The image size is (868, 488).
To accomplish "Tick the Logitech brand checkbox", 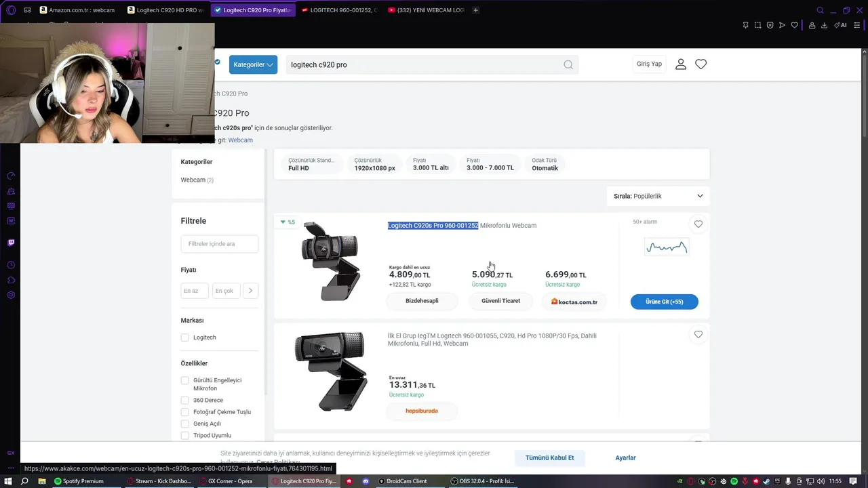I will point(184,338).
